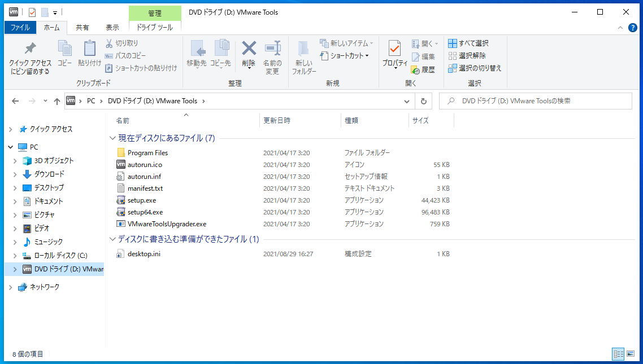Open the ファイル menu
Screen dimensions: 643x364
[20, 27]
